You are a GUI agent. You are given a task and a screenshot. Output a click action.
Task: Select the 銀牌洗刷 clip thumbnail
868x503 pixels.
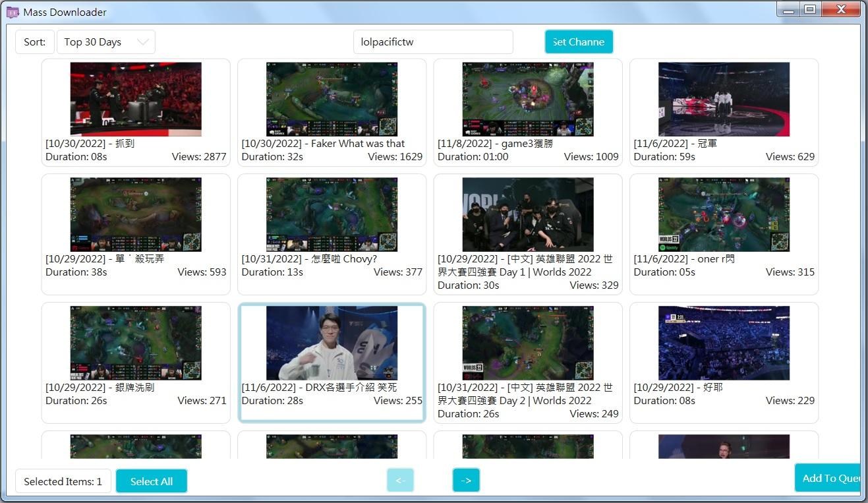pos(136,343)
